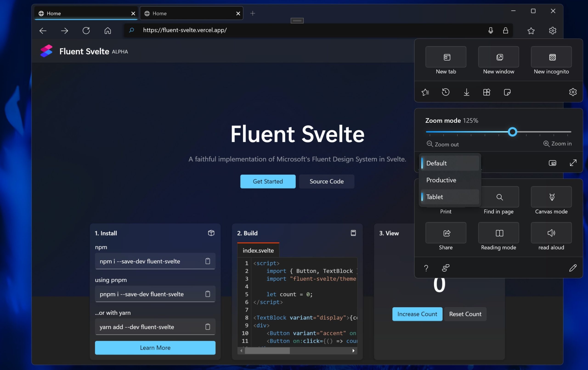Go back to the previous page
This screenshot has width=588, height=370.
click(43, 31)
